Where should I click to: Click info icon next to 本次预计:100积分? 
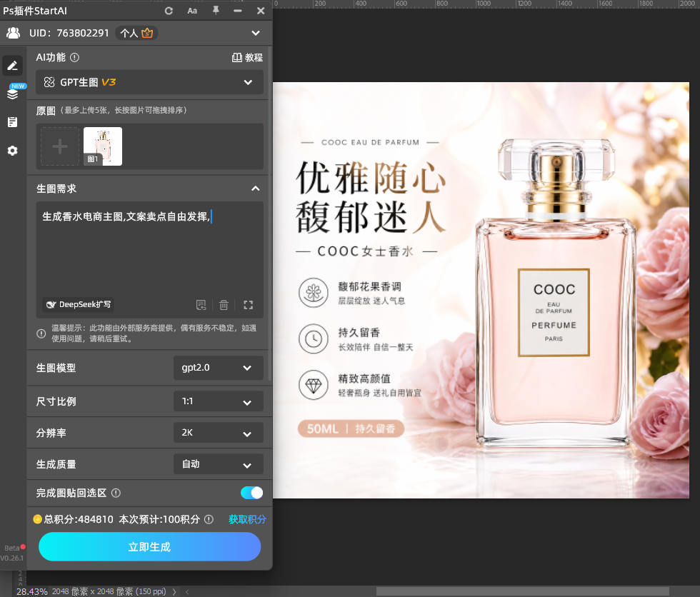coord(209,519)
